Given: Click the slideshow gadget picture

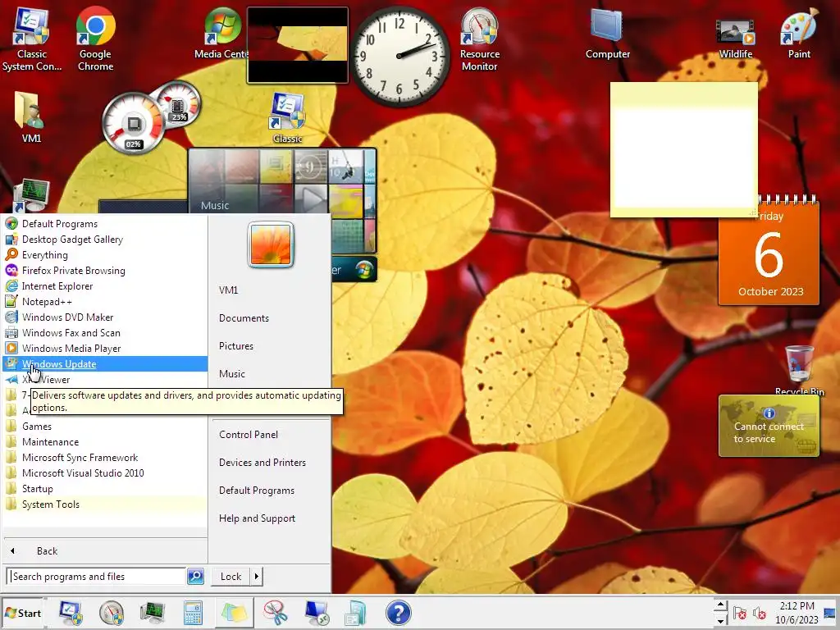Looking at the screenshot, I should coord(298,45).
